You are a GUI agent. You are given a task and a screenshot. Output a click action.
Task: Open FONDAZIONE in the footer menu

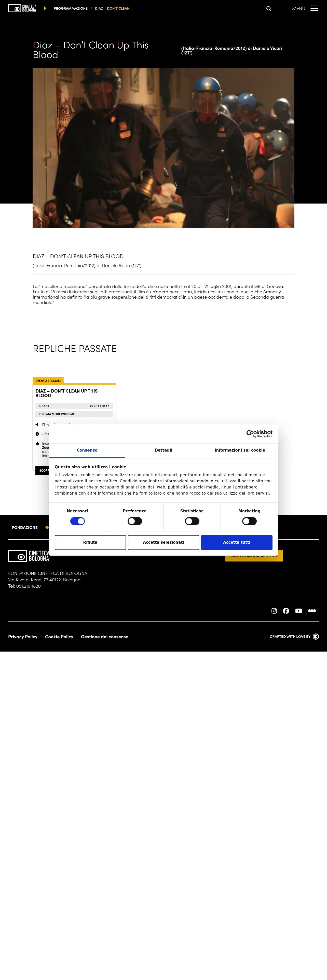25,527
